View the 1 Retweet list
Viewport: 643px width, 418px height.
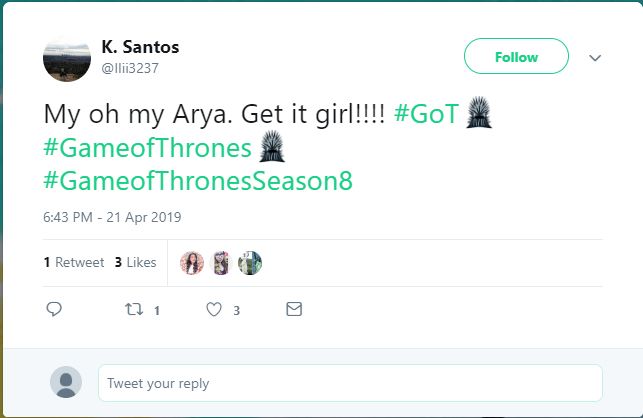click(74, 262)
